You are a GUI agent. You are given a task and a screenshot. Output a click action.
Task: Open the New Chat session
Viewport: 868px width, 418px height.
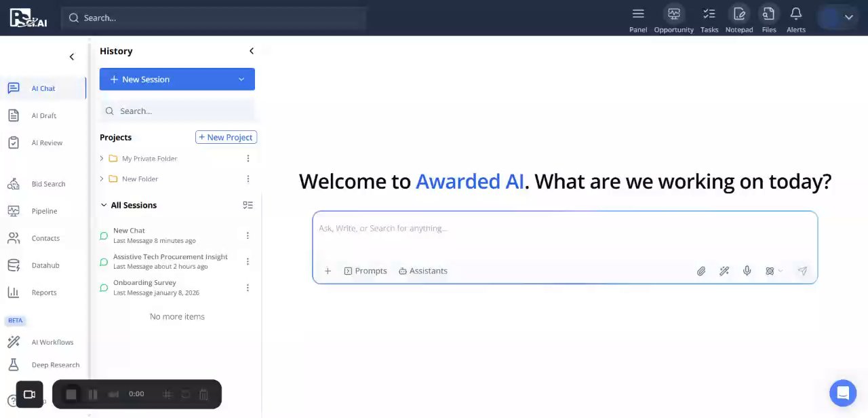click(170, 235)
